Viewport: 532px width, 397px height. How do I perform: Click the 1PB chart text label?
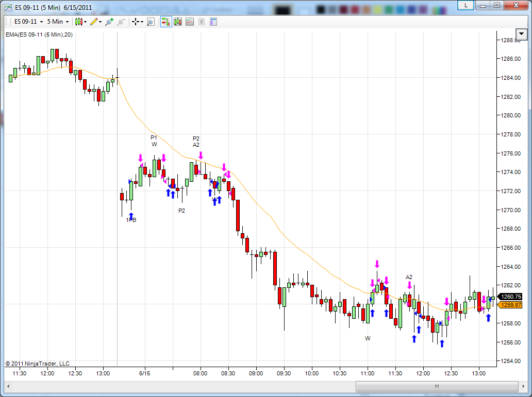coord(131,220)
